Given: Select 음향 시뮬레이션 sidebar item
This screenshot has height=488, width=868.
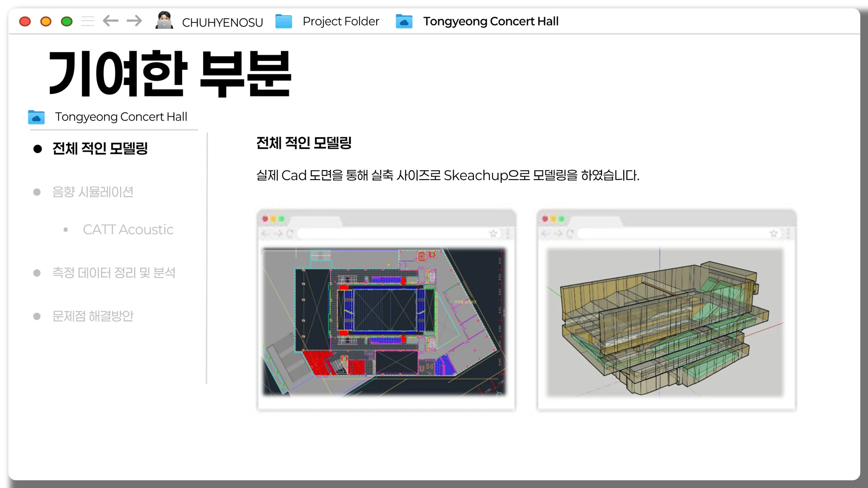Looking at the screenshot, I should [92, 192].
